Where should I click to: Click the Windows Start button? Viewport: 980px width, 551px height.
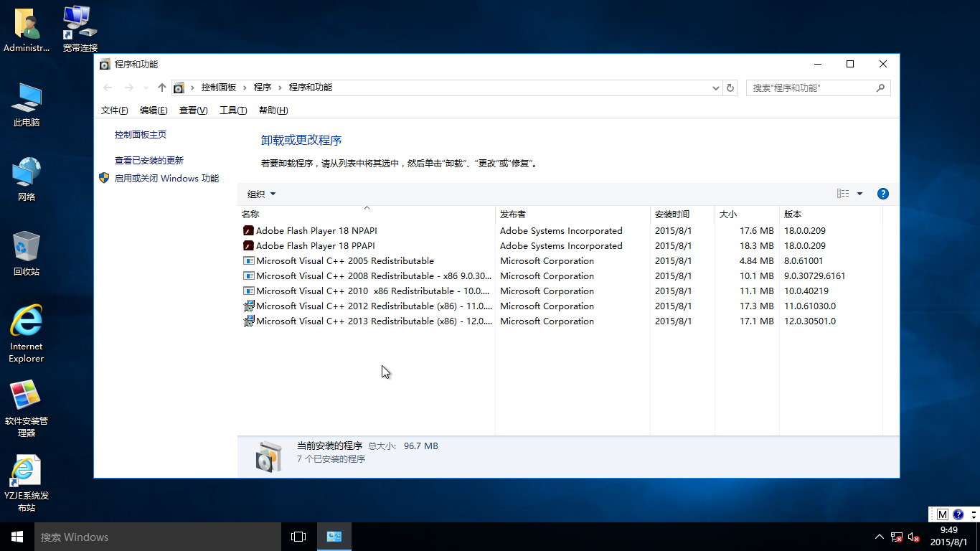[x=17, y=537]
